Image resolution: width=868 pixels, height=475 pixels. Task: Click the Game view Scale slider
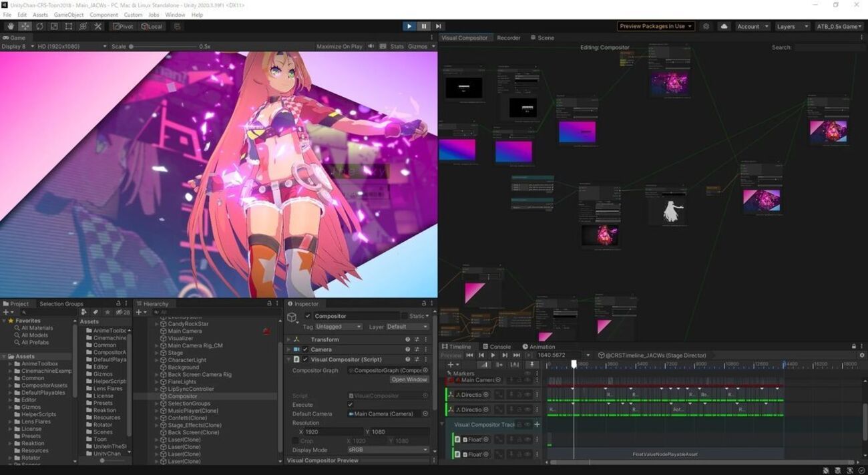pos(163,46)
